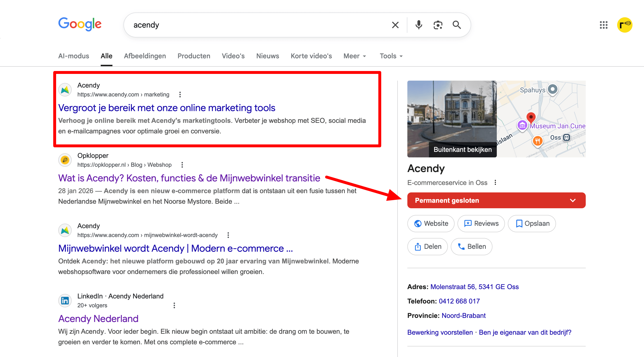Click the Google logo
Screen dimensions: 644x357
click(80, 24)
